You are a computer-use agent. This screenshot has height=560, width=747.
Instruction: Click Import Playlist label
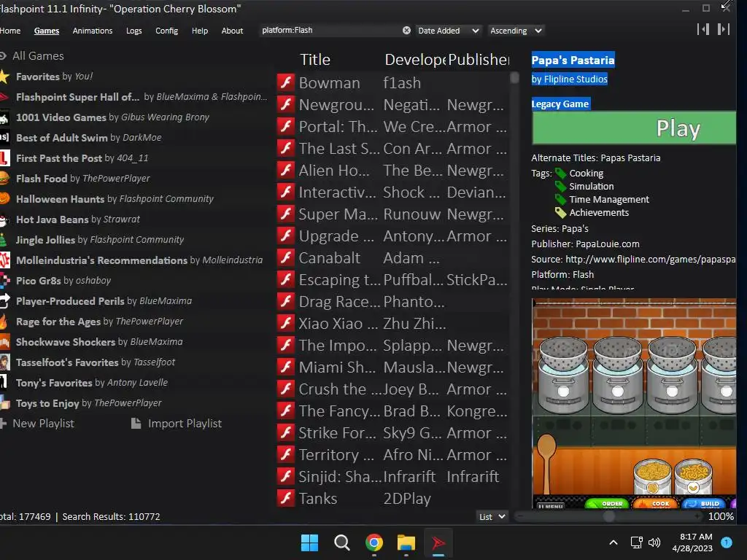[x=185, y=424]
